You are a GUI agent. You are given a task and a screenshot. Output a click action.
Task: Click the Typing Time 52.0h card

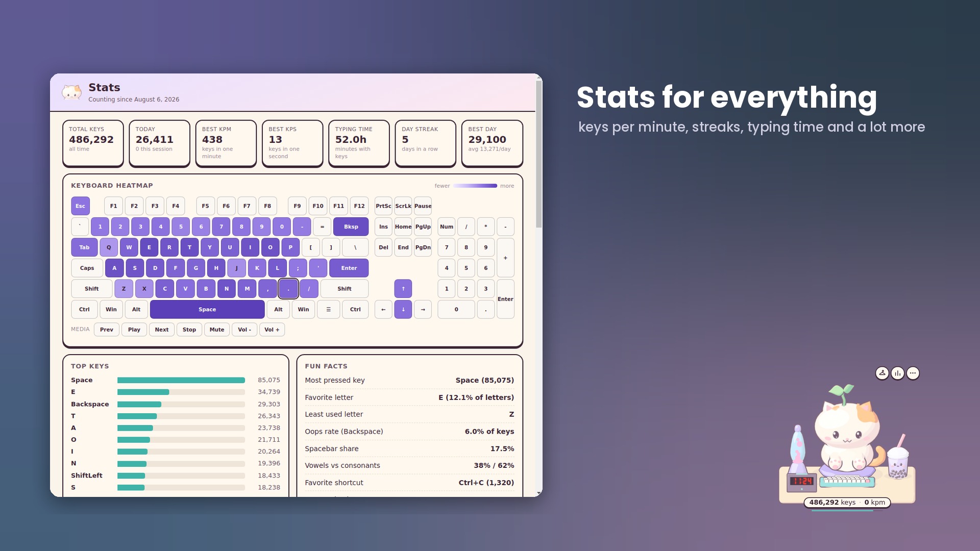pyautogui.click(x=359, y=143)
